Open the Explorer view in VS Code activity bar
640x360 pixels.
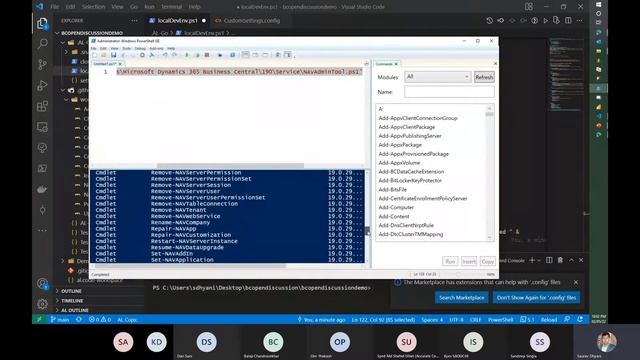click(x=42, y=24)
